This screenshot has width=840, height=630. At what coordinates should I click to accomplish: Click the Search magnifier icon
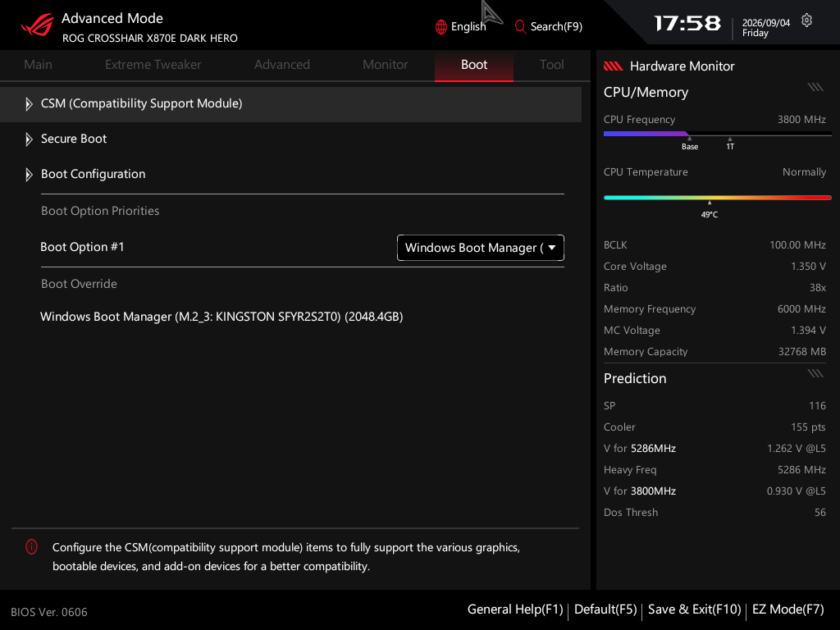519,27
